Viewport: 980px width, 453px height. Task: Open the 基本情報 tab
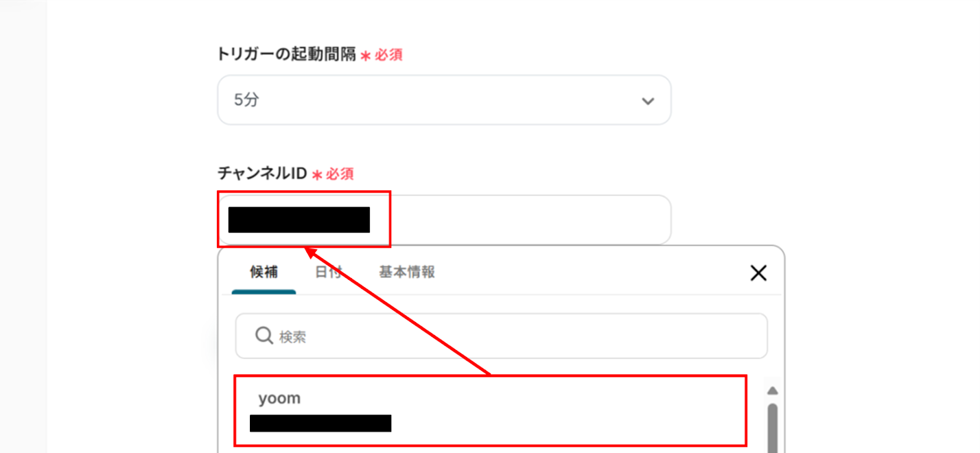[407, 272]
